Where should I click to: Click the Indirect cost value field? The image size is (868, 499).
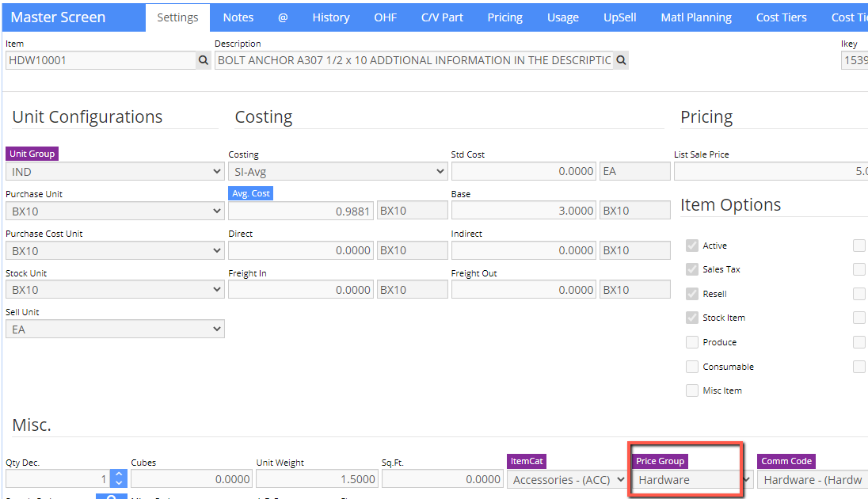[523, 250]
